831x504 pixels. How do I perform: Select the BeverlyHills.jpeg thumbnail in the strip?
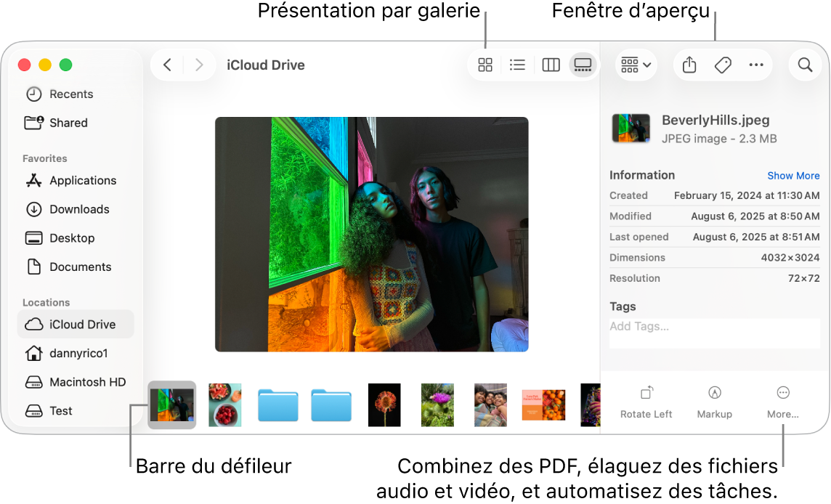[x=171, y=405]
